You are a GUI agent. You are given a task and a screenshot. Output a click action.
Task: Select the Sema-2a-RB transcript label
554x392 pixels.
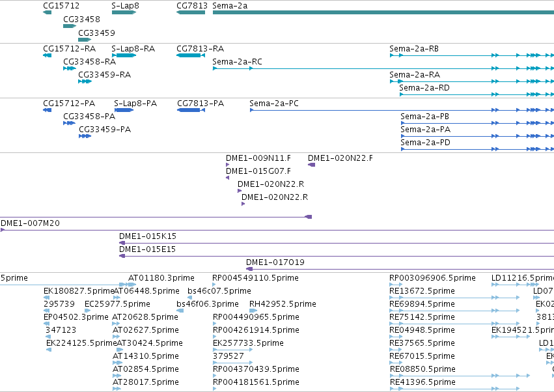point(414,48)
